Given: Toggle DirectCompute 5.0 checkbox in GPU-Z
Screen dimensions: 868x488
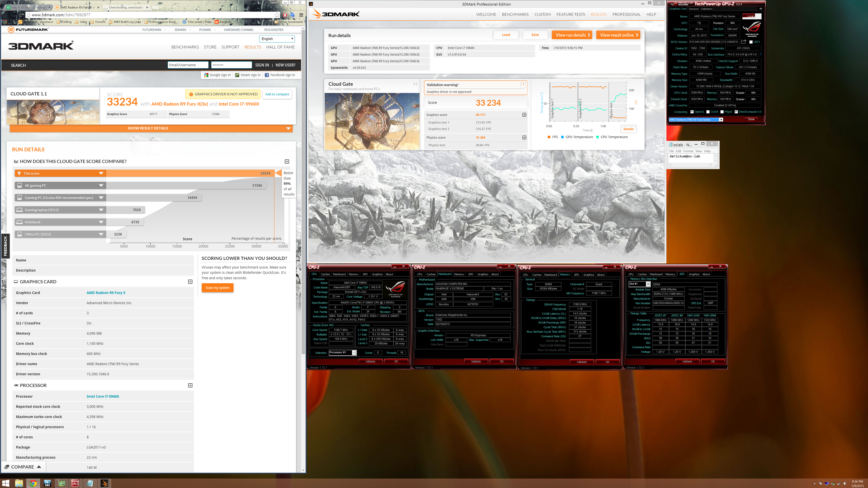Looking at the screenshot, I should [736, 112].
